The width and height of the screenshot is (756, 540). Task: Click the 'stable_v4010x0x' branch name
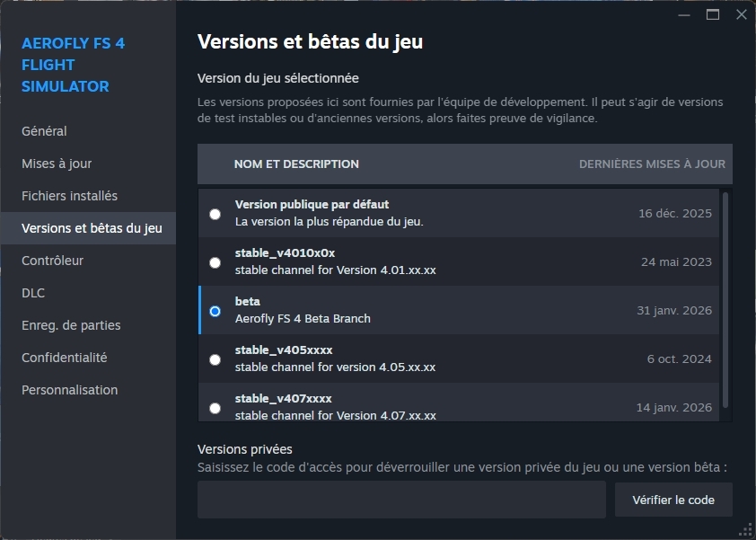tap(285, 252)
